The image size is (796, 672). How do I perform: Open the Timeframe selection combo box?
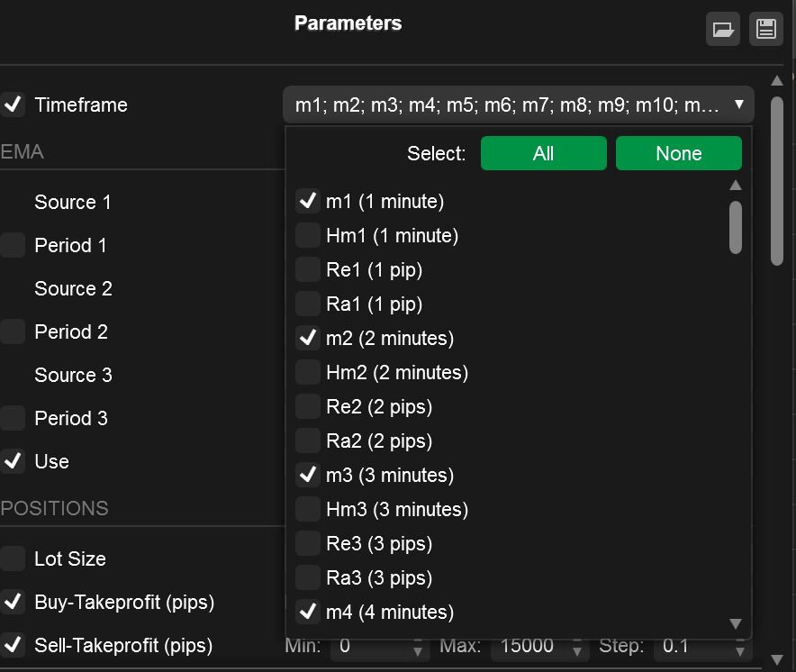coord(519,104)
